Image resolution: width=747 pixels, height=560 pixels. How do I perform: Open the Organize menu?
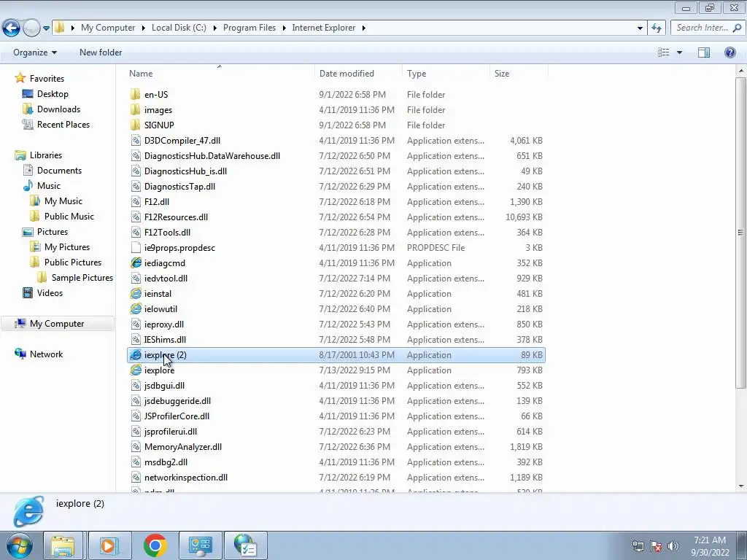tap(35, 52)
